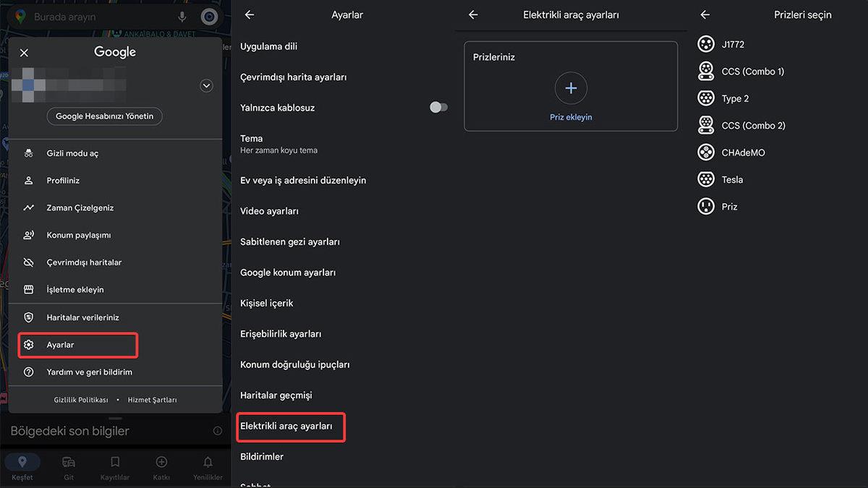Expand the account switcher chevron
Viewport: 868px width, 488px height.
point(206,85)
